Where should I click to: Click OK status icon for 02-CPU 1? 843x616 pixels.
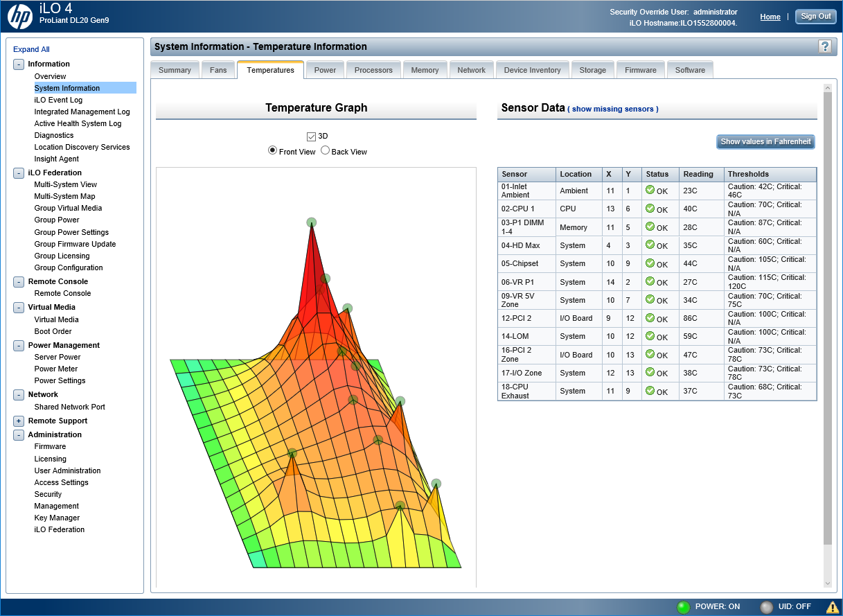coord(650,208)
